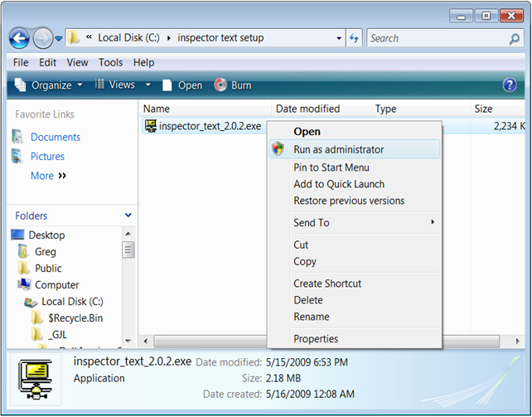This screenshot has width=532, height=417.
Task: Select the Greg folder in tree
Action: pos(46,252)
